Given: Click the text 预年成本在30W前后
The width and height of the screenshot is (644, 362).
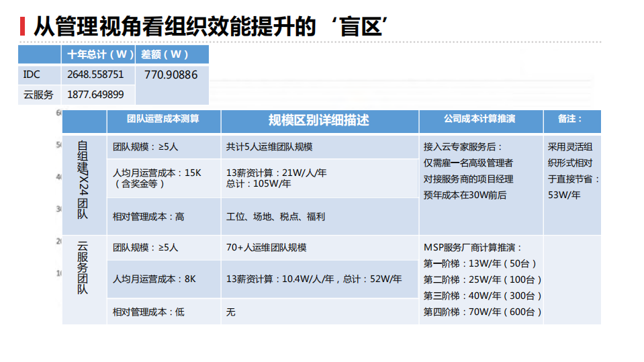Looking at the screenshot, I should click(x=465, y=195).
